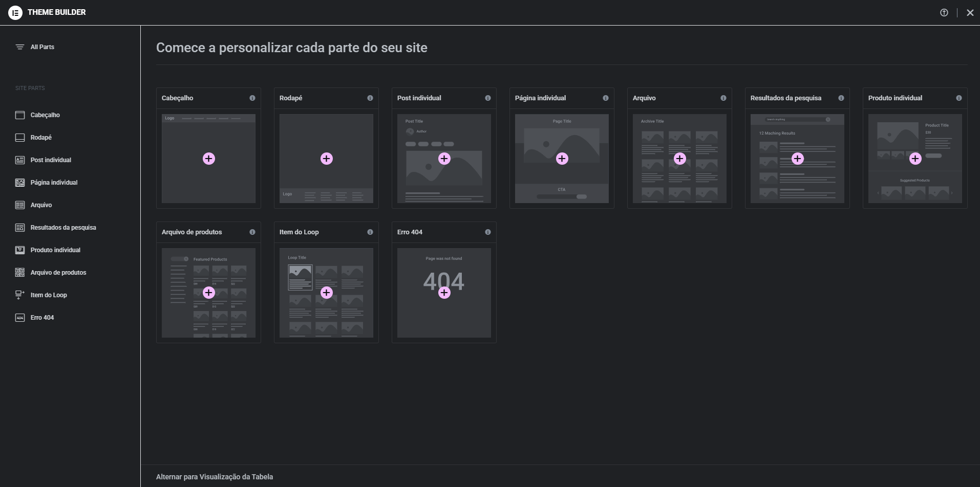980x487 pixels.
Task: Close the Theme Builder window
Action: click(x=970, y=13)
